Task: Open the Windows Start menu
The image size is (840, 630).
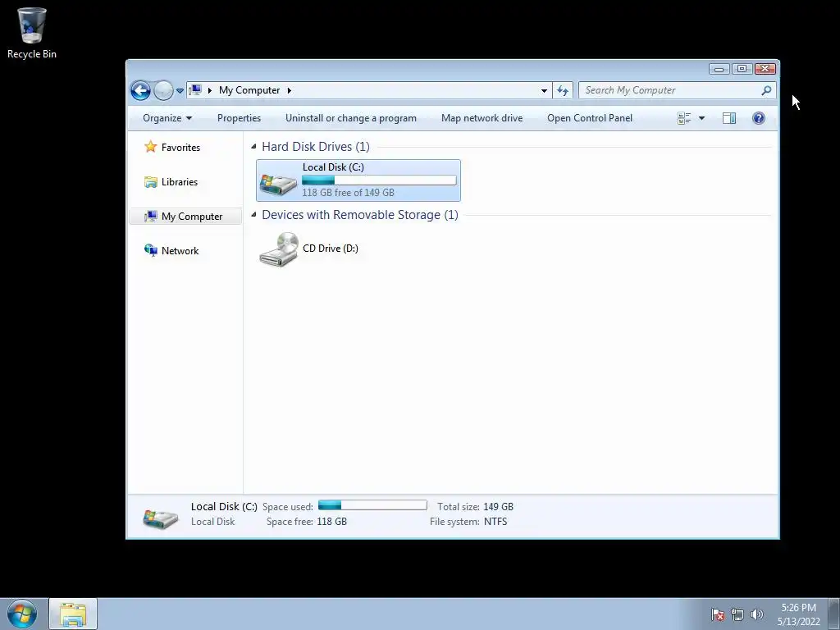Action: coord(22,614)
